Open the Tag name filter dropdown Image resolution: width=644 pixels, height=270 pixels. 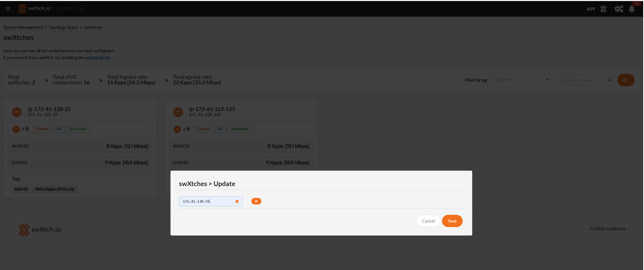click(x=521, y=80)
